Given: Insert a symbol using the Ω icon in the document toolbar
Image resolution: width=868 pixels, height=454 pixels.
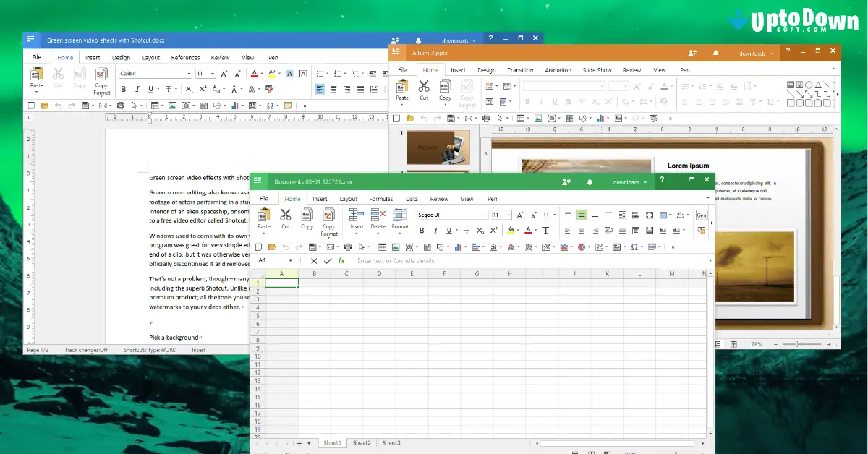Looking at the screenshot, I should point(270,106).
